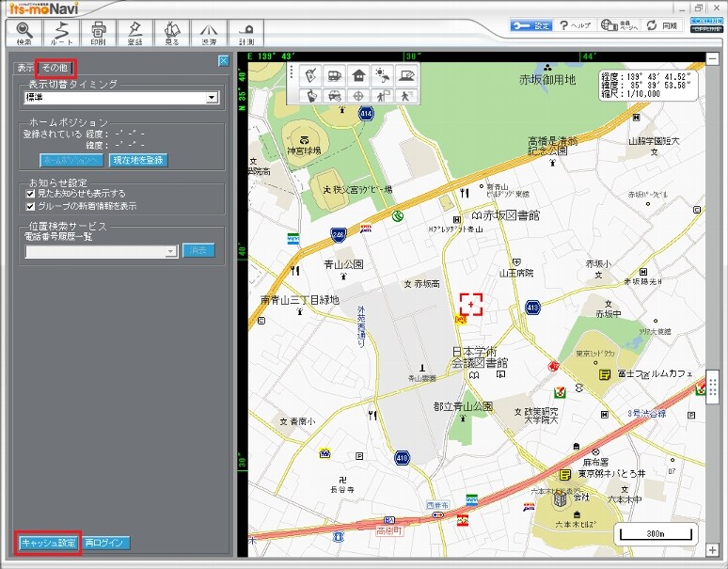
Task: Open the ヘルプ help button
Action: pos(575,25)
